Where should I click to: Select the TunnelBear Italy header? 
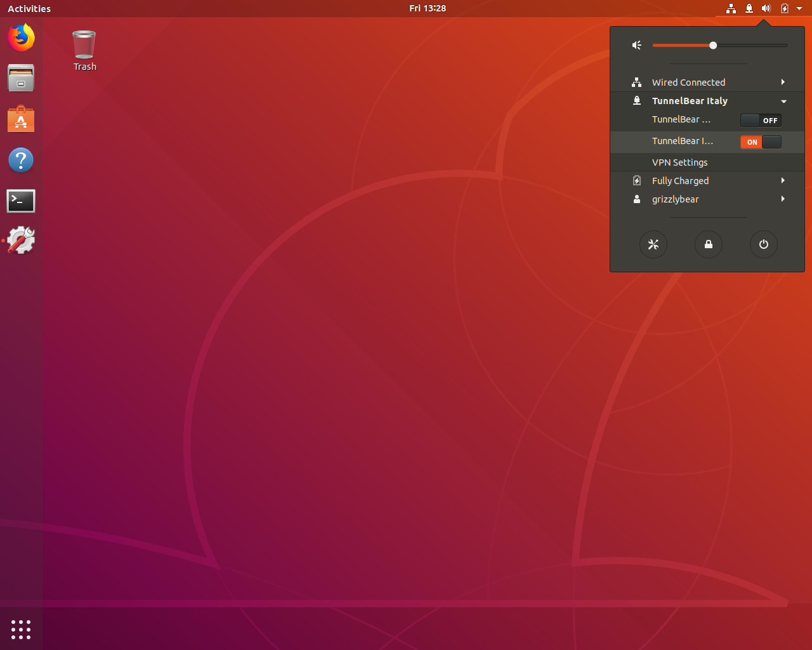click(707, 101)
